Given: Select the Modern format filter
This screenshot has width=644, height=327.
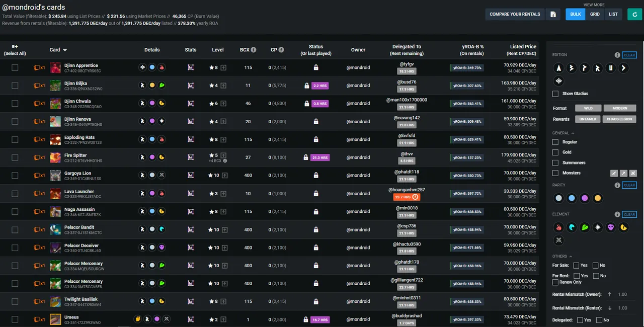Looking at the screenshot, I should tap(620, 108).
